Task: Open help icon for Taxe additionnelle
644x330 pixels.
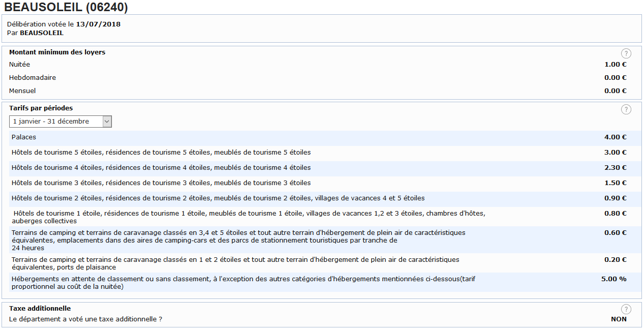Action: coord(626,309)
